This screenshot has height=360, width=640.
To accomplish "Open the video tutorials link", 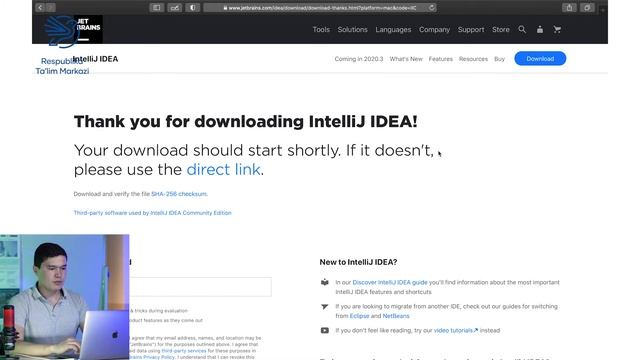I will 456,330.
